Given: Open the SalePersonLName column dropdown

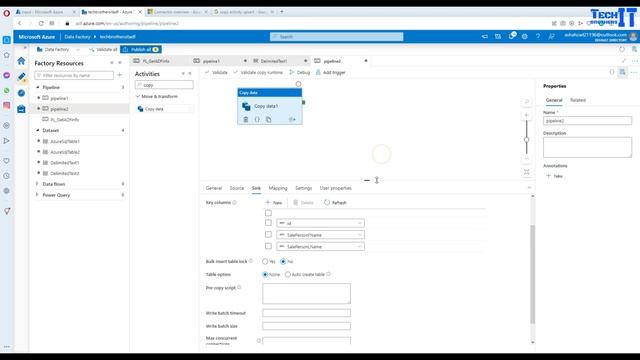Looking at the screenshot, I should tap(320, 247).
